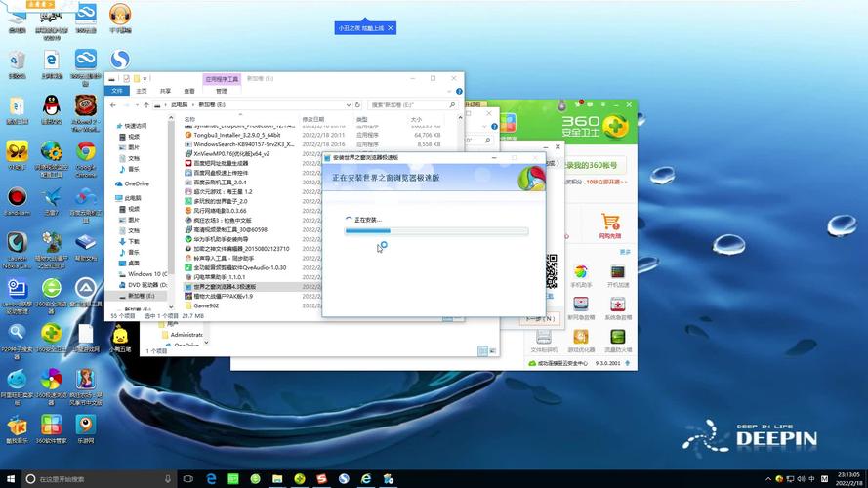Click the installation progress bar
This screenshot has width=868, height=488.
pyautogui.click(x=436, y=231)
